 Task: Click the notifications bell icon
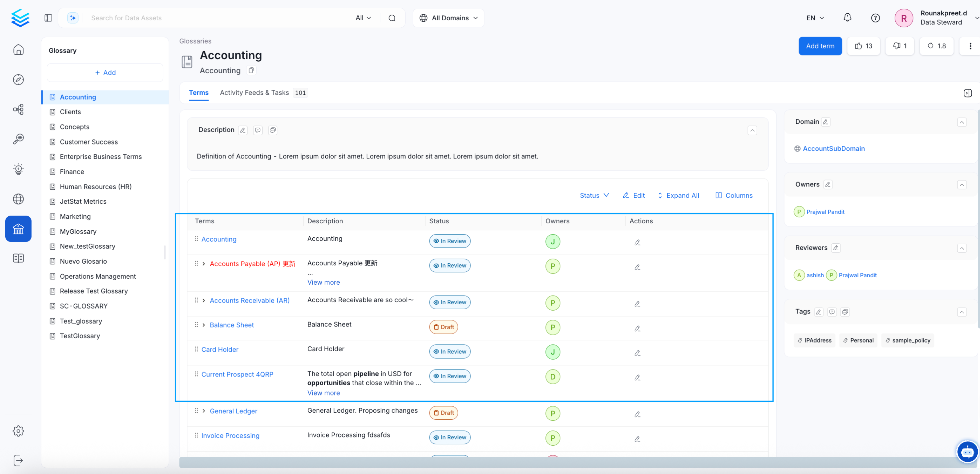[847, 18]
